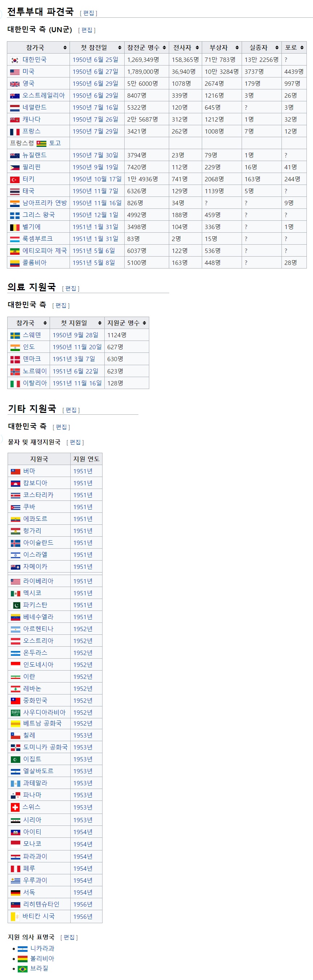Viewport: 313px width, 980px height.
Task: Open the 인도 link in medical table
Action: (29, 347)
